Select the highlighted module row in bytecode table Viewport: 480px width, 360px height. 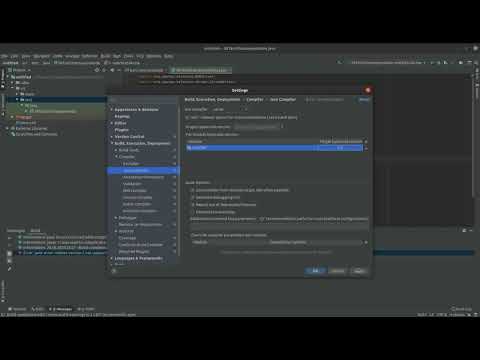[x=274, y=148]
